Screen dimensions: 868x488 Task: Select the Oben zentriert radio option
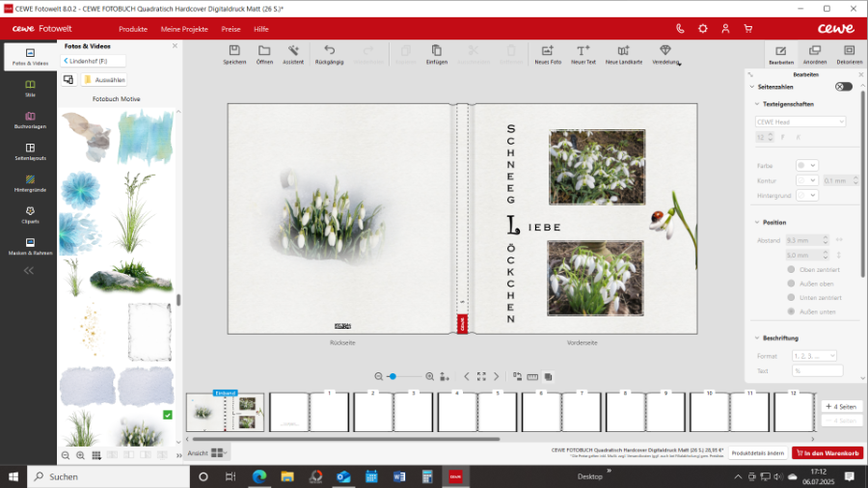792,270
